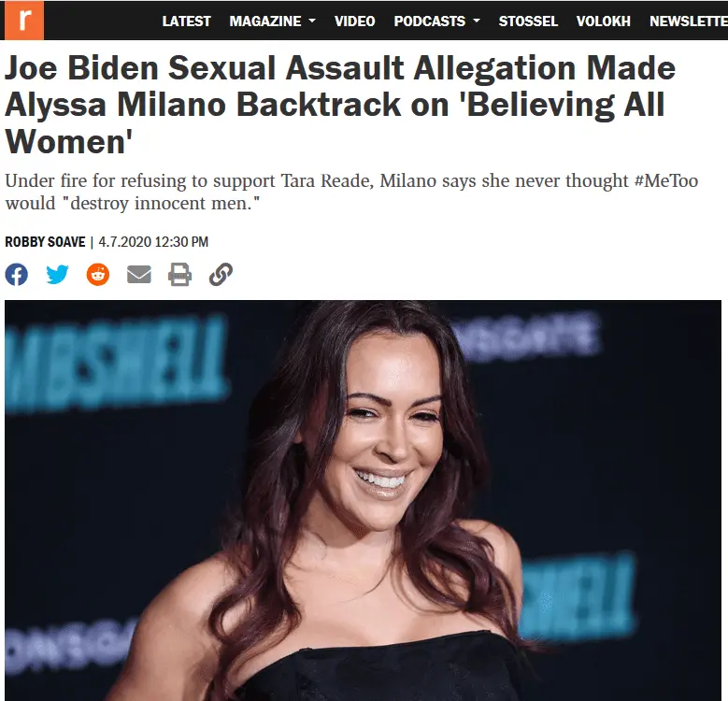Expand the Podcasts dropdown arrow
The image size is (728, 701).
pos(477,21)
